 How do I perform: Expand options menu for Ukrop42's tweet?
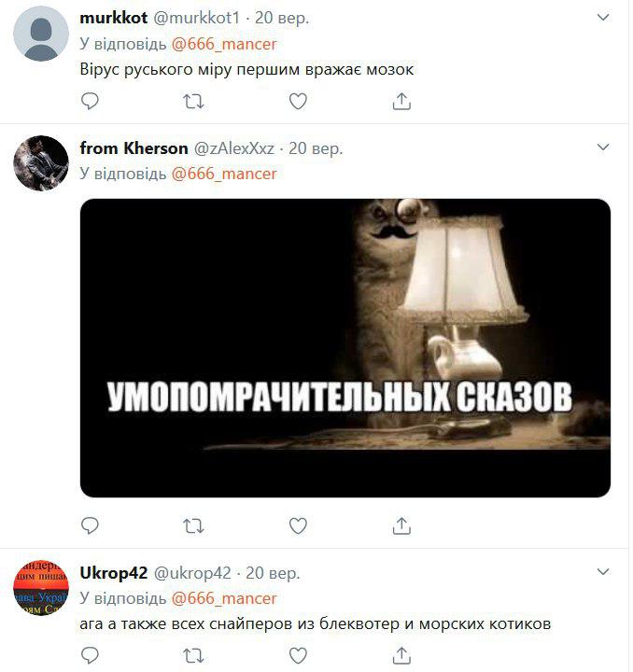[603, 572]
